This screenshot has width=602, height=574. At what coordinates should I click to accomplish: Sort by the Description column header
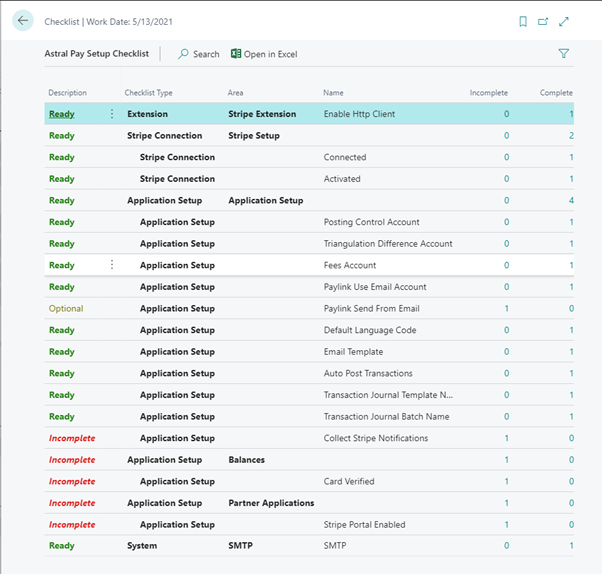click(68, 93)
